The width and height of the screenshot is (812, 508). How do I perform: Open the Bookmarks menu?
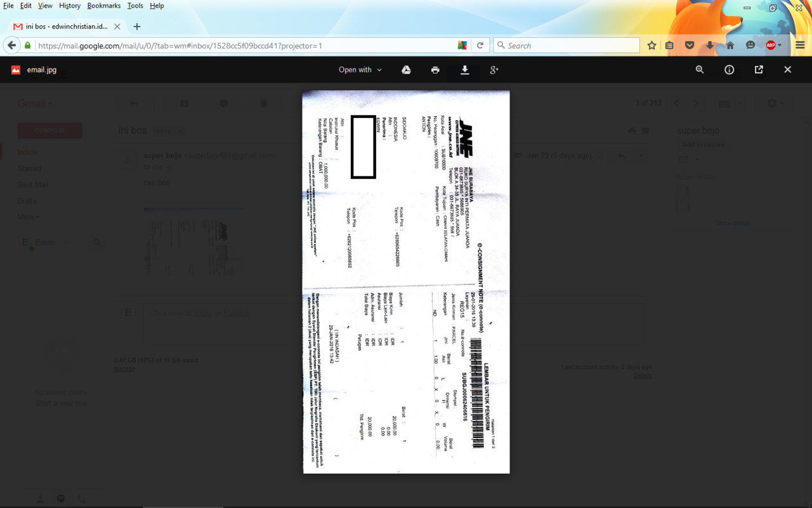(x=104, y=6)
